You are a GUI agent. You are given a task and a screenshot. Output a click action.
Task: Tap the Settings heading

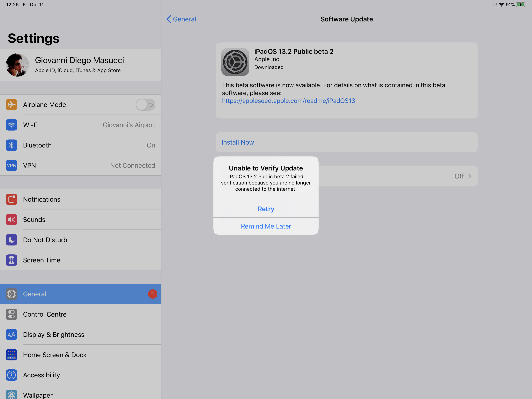(x=33, y=38)
